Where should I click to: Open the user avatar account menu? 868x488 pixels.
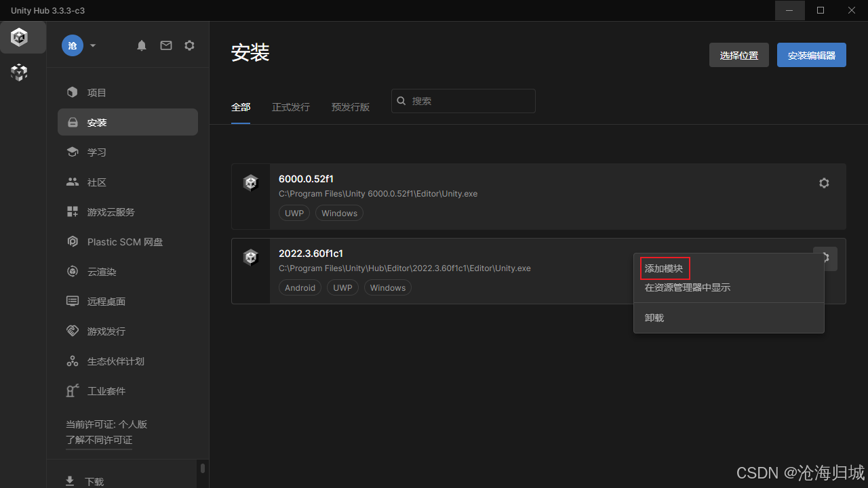pyautogui.click(x=73, y=45)
